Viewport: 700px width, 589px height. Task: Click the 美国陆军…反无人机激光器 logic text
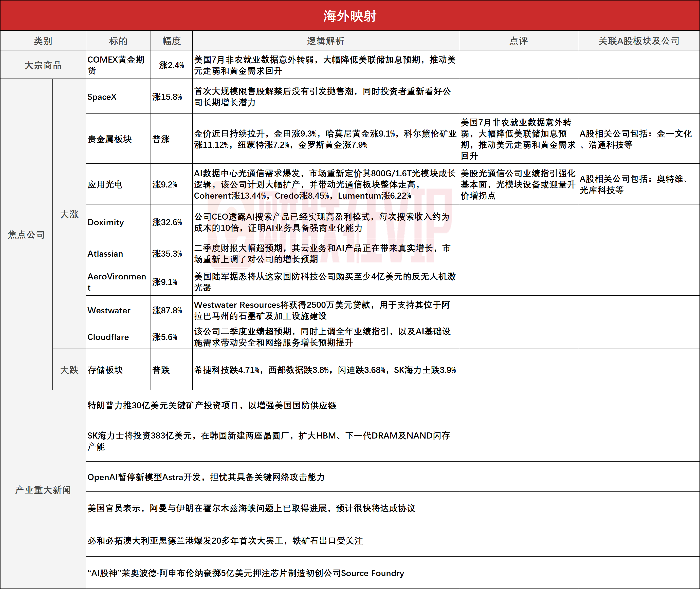pyautogui.click(x=325, y=282)
